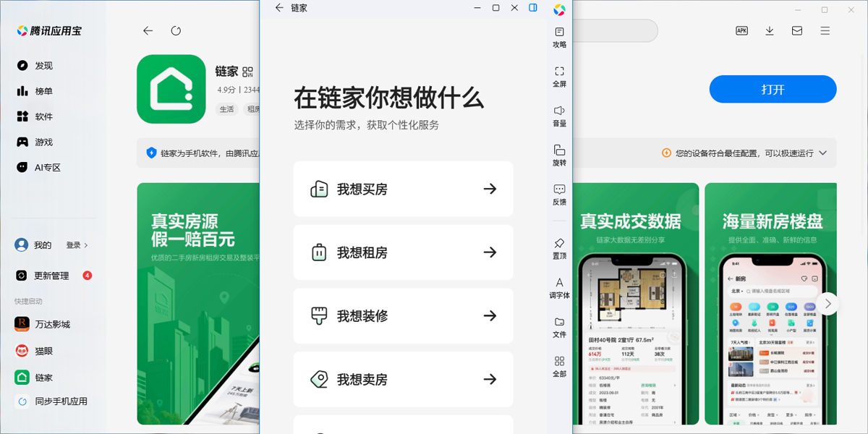Open 同步手机应用 sync phone apps
868x434 pixels.
(52, 401)
